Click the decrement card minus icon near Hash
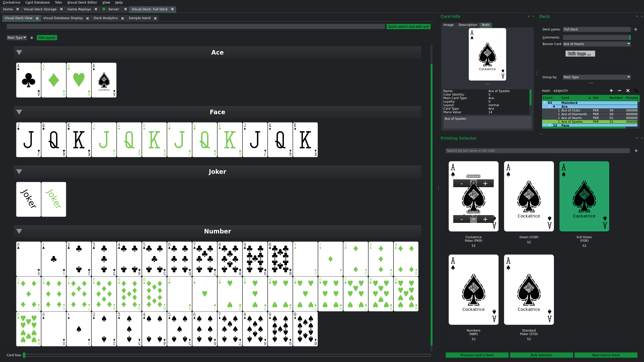This screenshot has height=362, width=644. tap(620, 91)
